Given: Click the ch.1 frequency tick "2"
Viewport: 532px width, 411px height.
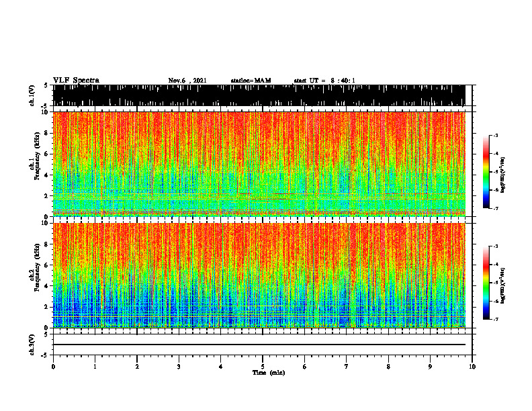Looking at the screenshot, I should [46, 196].
